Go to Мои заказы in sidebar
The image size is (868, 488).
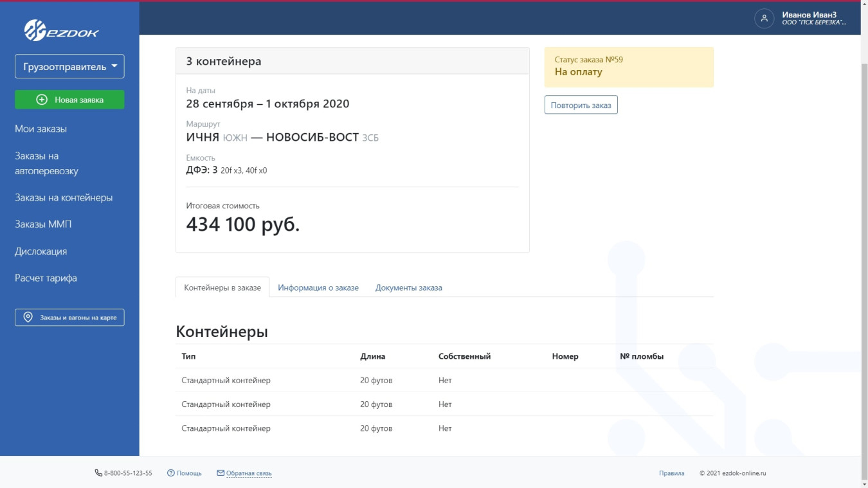point(41,129)
